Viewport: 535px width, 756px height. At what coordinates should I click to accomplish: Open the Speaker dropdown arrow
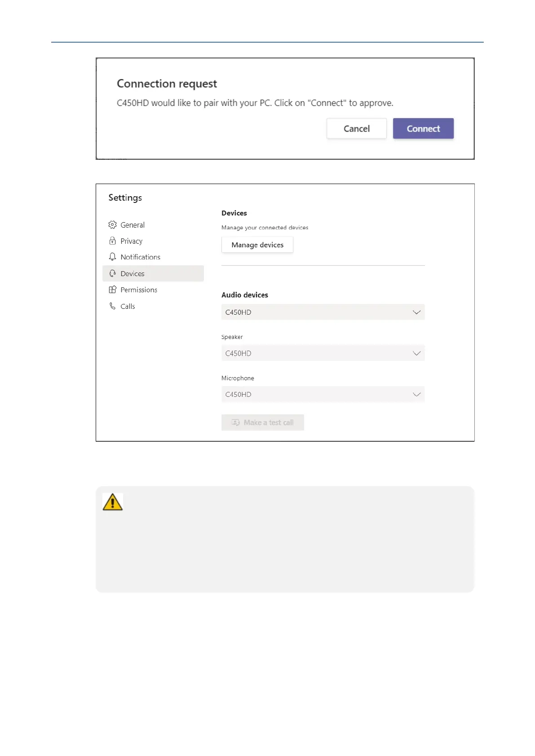(416, 353)
